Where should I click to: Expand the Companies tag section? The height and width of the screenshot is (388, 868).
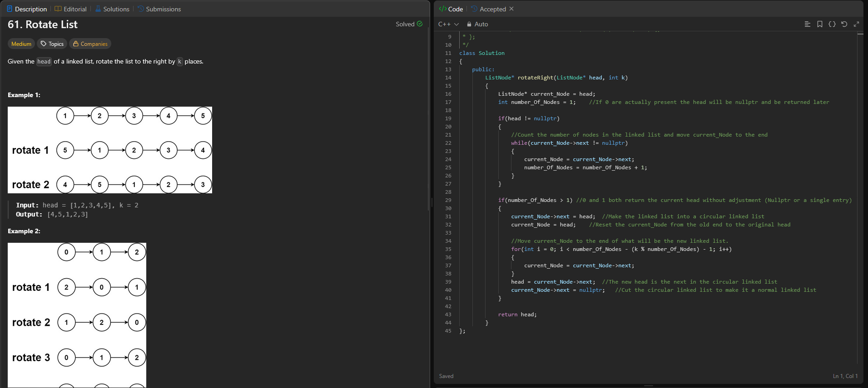coord(90,44)
